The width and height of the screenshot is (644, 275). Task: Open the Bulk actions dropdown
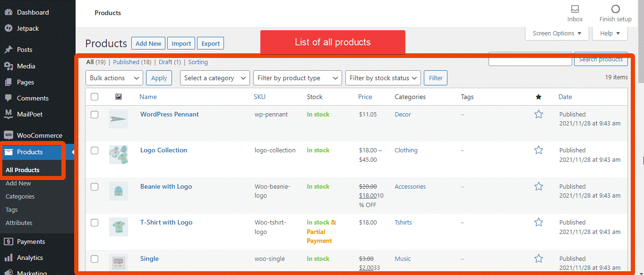point(114,78)
